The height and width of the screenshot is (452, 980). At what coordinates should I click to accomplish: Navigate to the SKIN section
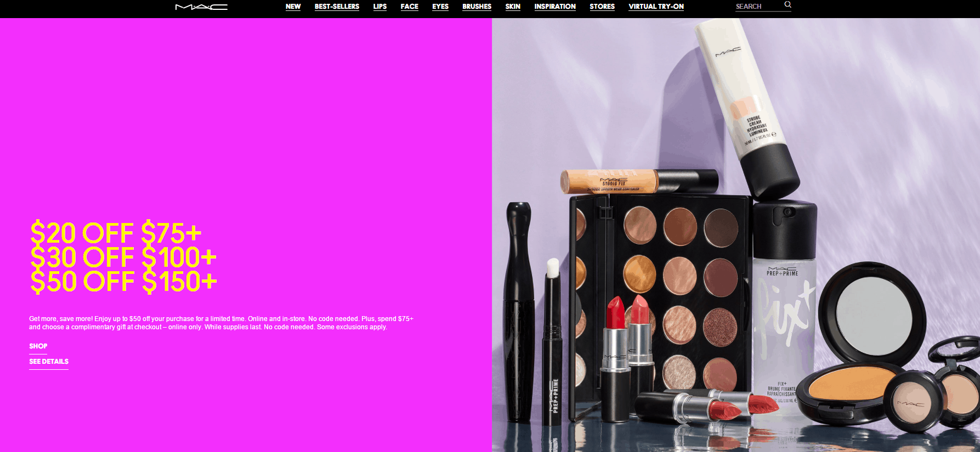point(513,7)
